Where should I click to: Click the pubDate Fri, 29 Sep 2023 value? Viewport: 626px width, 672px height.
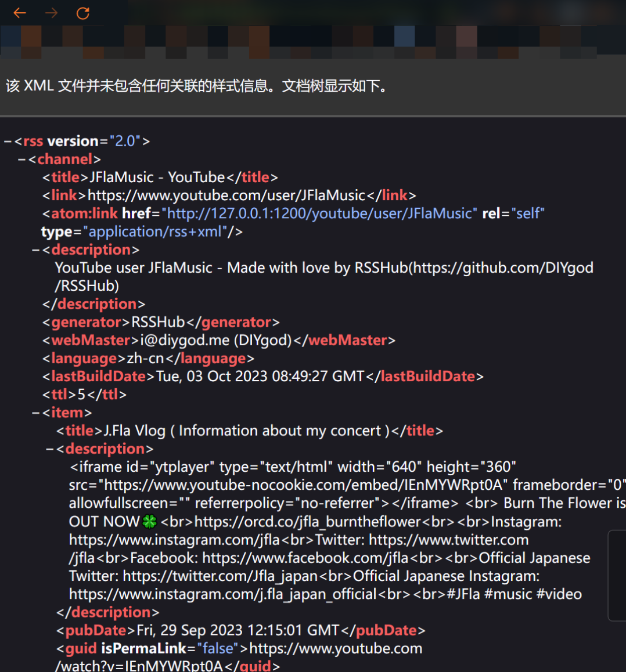click(x=238, y=630)
